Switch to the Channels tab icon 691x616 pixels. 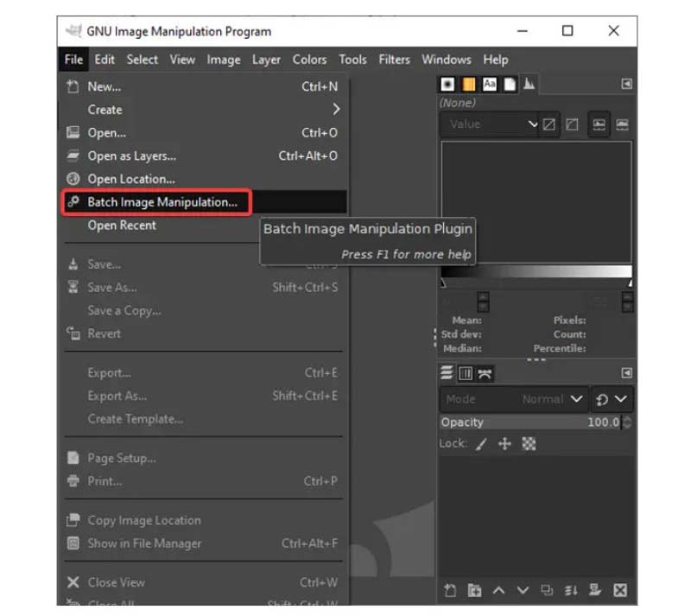coord(466,373)
